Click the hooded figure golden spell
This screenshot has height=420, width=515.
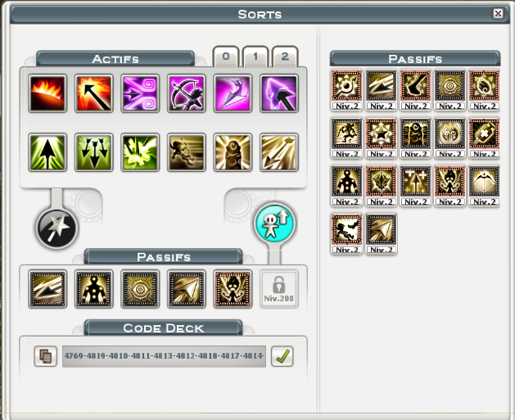(233, 152)
